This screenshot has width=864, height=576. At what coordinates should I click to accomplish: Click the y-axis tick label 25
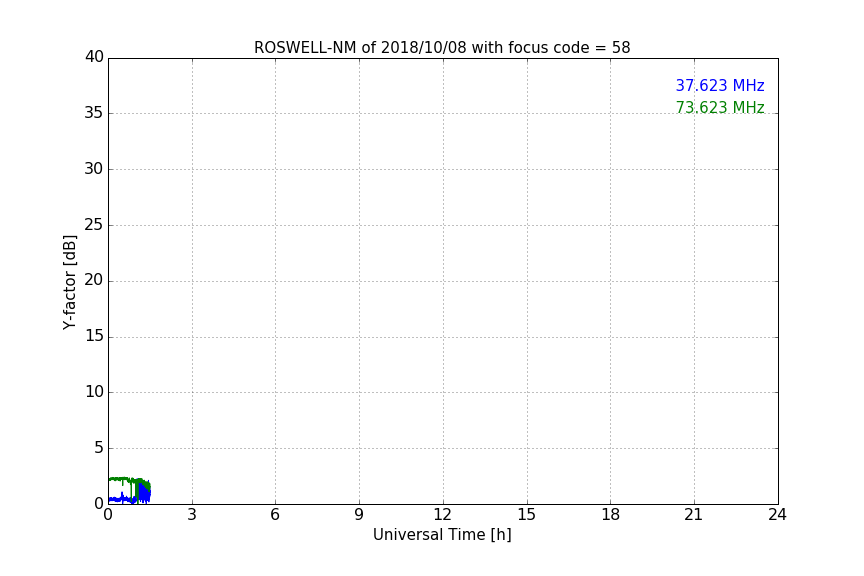[x=94, y=224]
